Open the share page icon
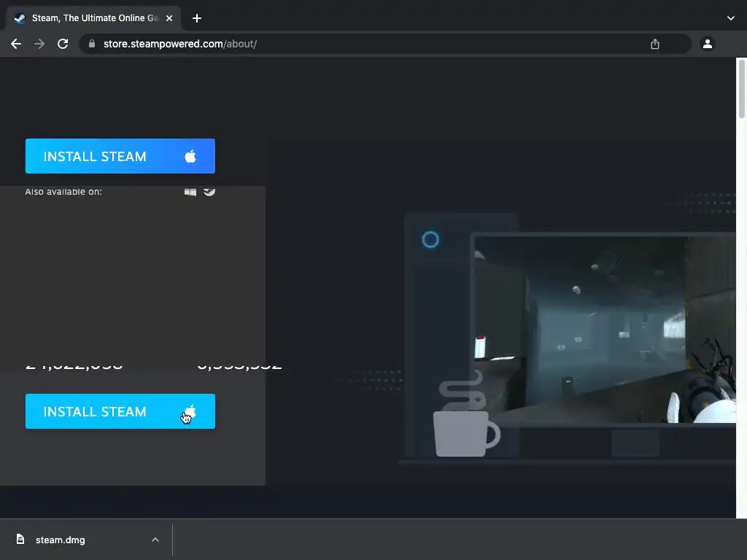Image resolution: width=747 pixels, height=560 pixels. coord(655,44)
